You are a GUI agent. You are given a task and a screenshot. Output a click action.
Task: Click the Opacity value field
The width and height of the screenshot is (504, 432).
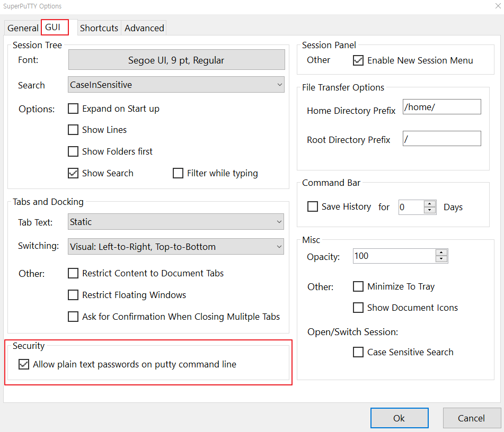394,256
